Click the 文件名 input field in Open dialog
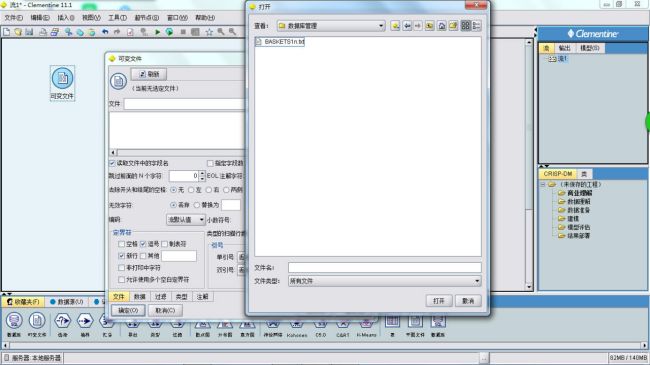Image resolution: width=650 pixels, height=365 pixels. click(385, 268)
